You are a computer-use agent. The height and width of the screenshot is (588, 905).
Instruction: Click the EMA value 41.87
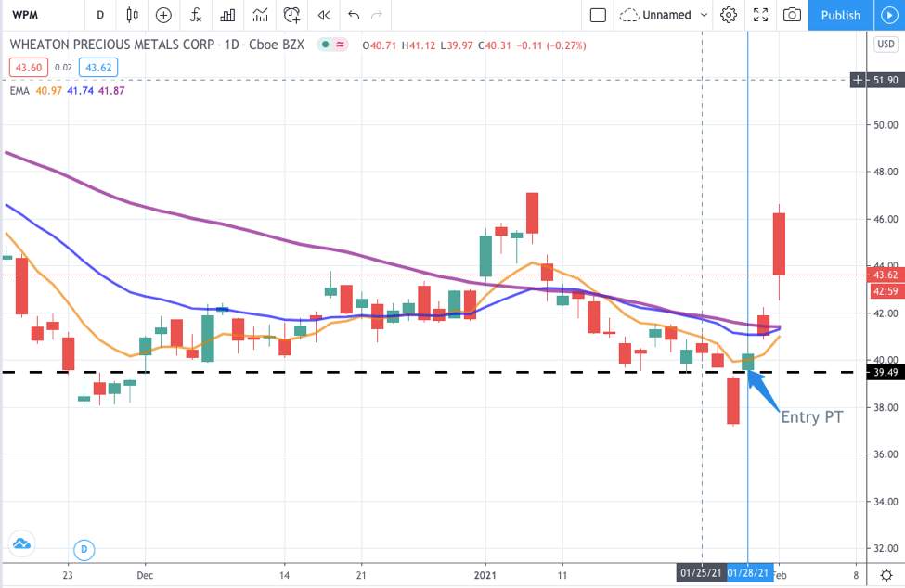pos(111,91)
